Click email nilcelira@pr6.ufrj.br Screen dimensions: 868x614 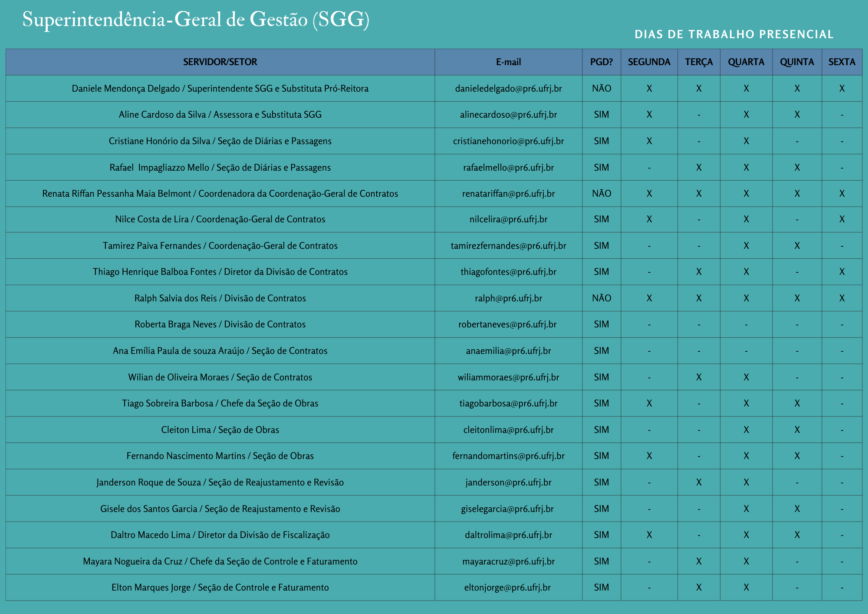[x=509, y=219]
